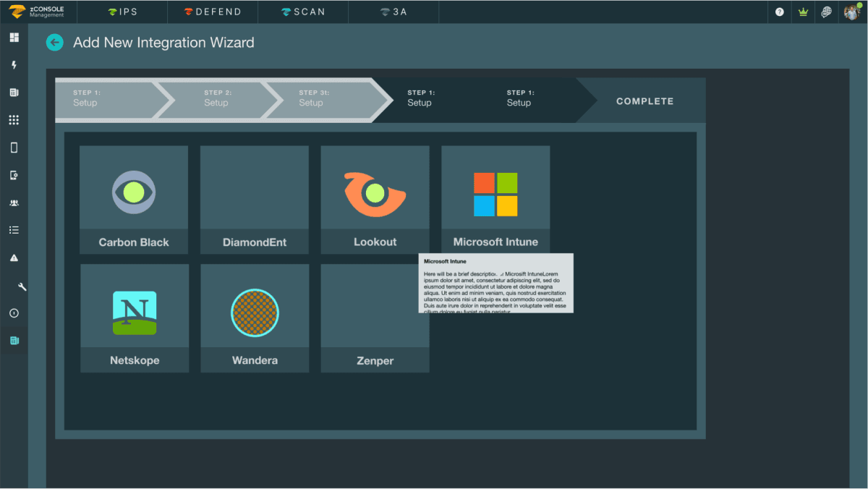Select the lightning bolt sidebar icon
This screenshot has height=489, width=868.
(x=14, y=65)
